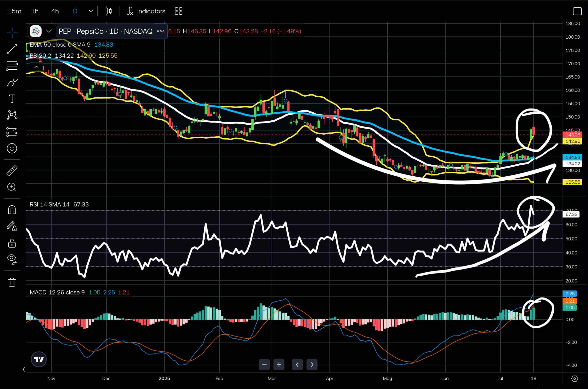588x389 pixels.
Task: Open the layout templates grid icon
Action: [x=179, y=11]
